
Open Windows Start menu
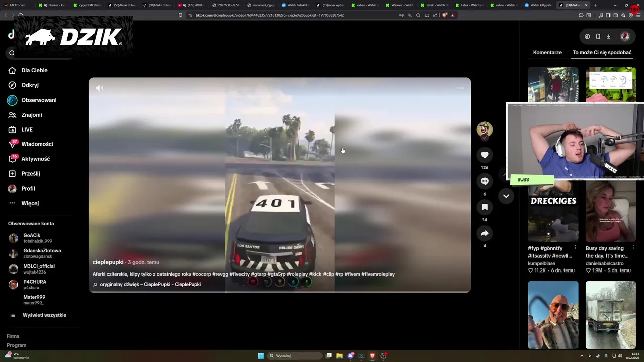point(261,356)
